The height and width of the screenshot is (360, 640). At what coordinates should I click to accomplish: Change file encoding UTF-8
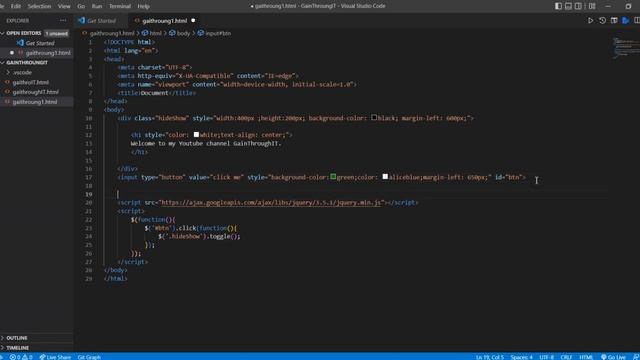pos(547,357)
